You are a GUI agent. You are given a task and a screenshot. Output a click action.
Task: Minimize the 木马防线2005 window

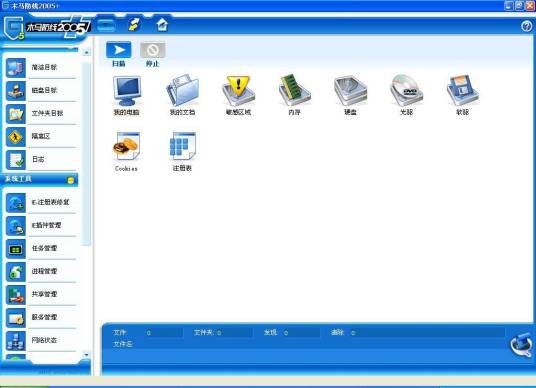coord(509,5)
